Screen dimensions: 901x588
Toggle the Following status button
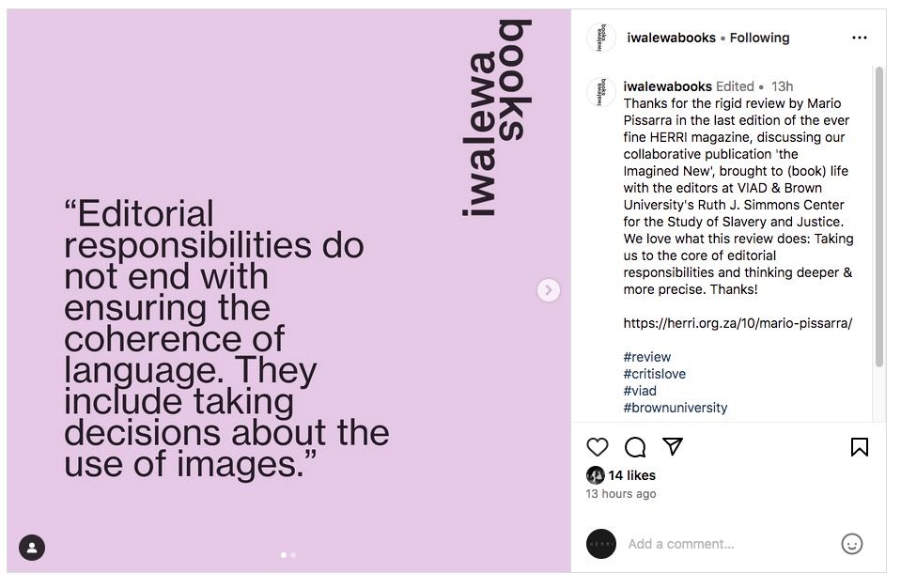759,38
